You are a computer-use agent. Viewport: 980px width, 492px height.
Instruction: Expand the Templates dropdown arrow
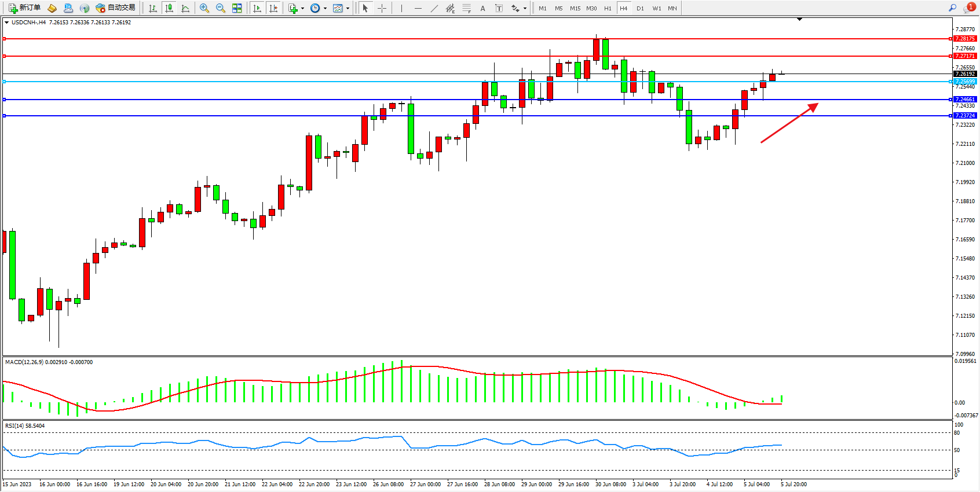pyautogui.click(x=348, y=9)
